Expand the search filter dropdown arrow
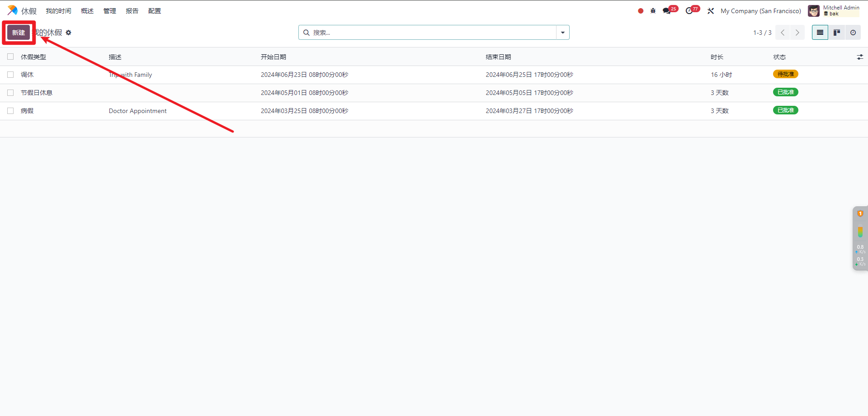868x416 pixels. pos(563,33)
